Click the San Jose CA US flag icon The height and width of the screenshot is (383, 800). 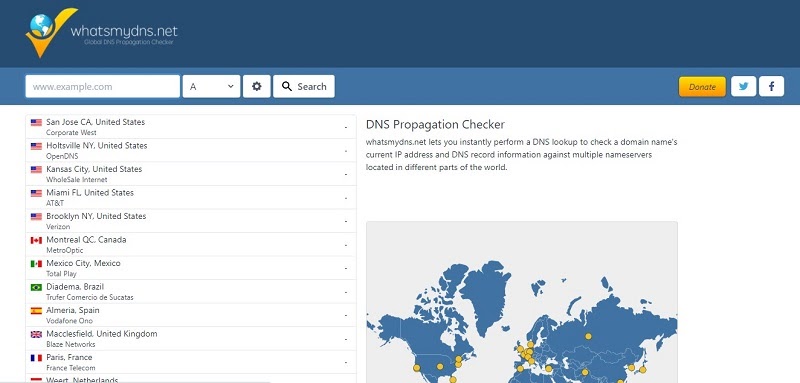point(36,122)
